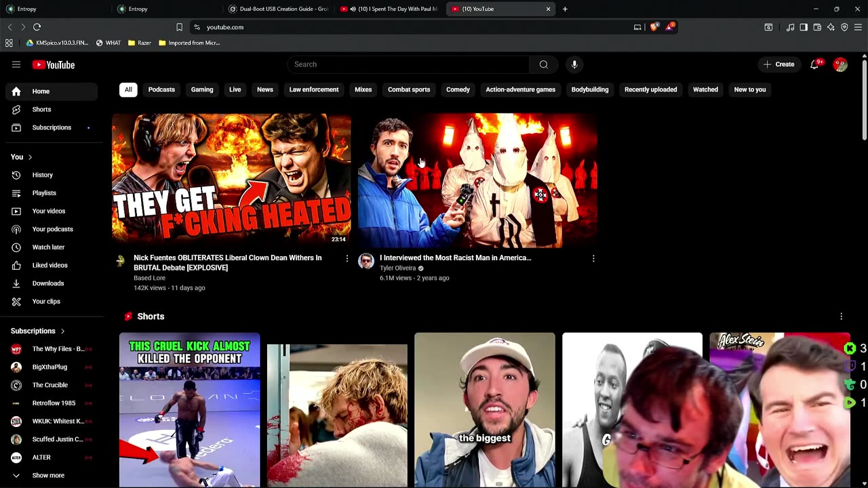The width and height of the screenshot is (868, 488).
Task: Bookmark this page with the bookmark icon
Action: tap(179, 27)
